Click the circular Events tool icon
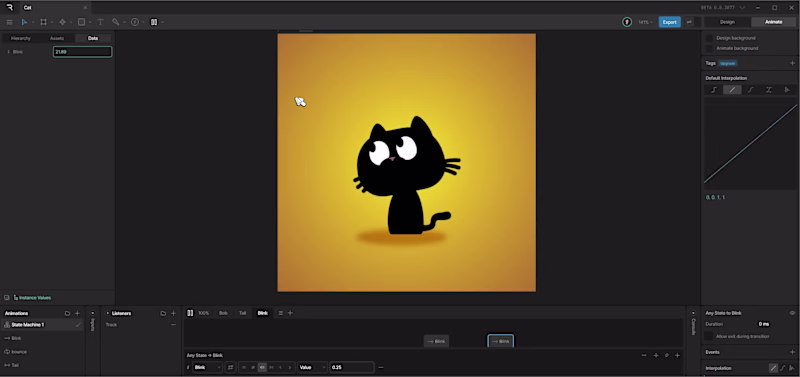 click(135, 22)
